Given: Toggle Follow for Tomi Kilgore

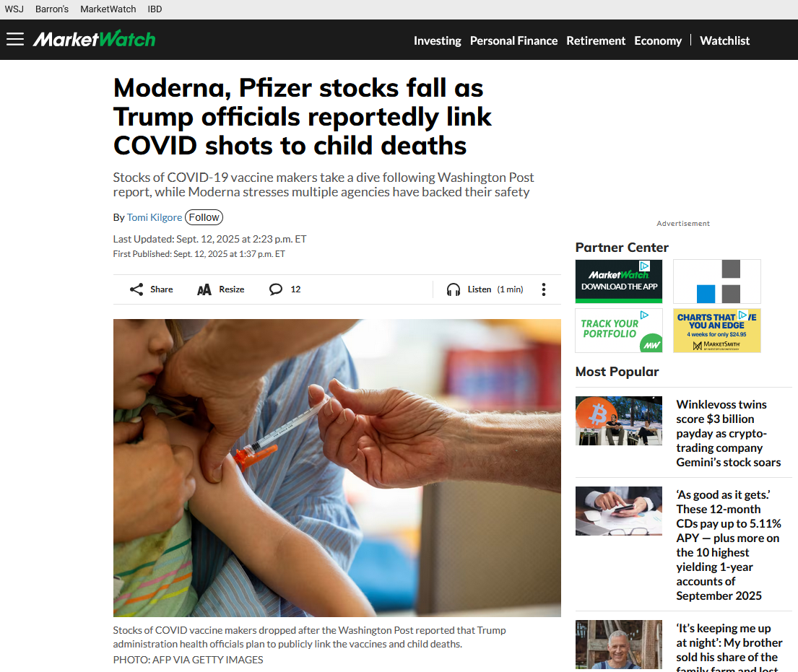Looking at the screenshot, I should pos(204,217).
